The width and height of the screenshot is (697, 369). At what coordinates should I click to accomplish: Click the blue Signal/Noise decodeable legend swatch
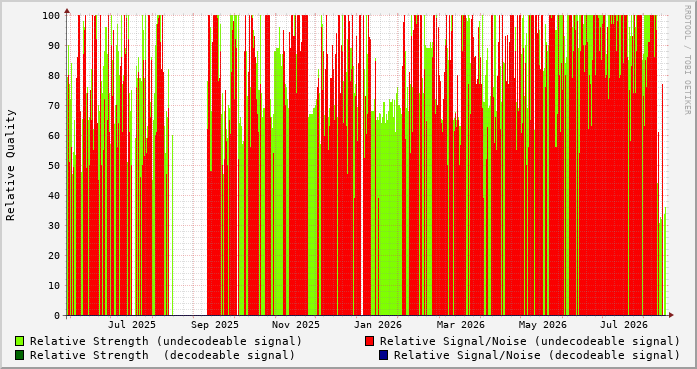(x=383, y=355)
